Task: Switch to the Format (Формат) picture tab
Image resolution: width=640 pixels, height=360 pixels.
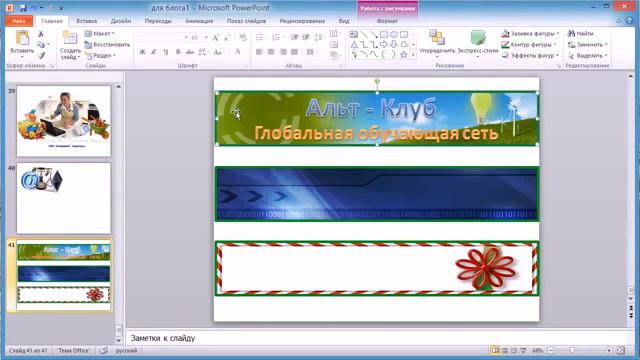Action: 387,21
